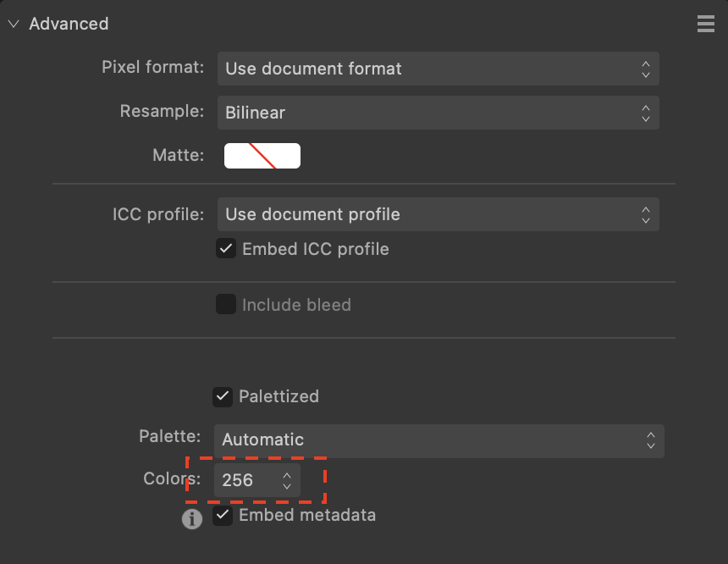728x564 pixels.
Task: Open the ICC profile dropdown
Action: (438, 214)
